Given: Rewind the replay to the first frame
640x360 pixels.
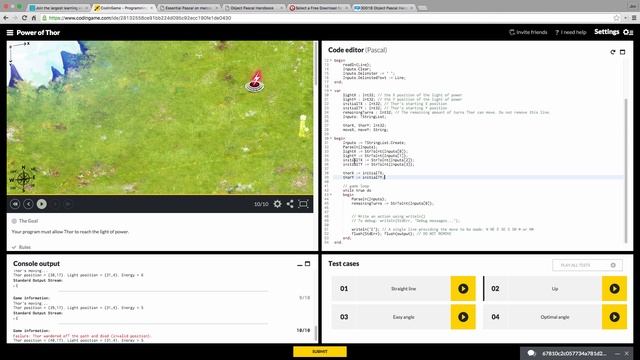Looking at the screenshot, I should tap(15, 204).
